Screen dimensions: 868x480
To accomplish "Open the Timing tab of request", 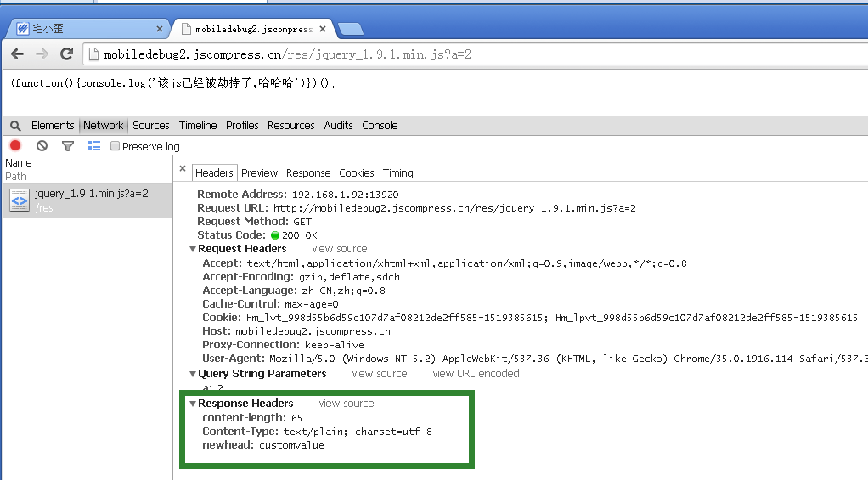I will pyautogui.click(x=397, y=172).
